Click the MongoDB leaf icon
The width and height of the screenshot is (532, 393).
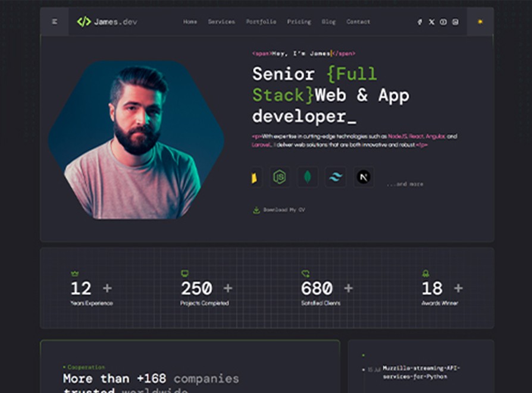[308, 177]
